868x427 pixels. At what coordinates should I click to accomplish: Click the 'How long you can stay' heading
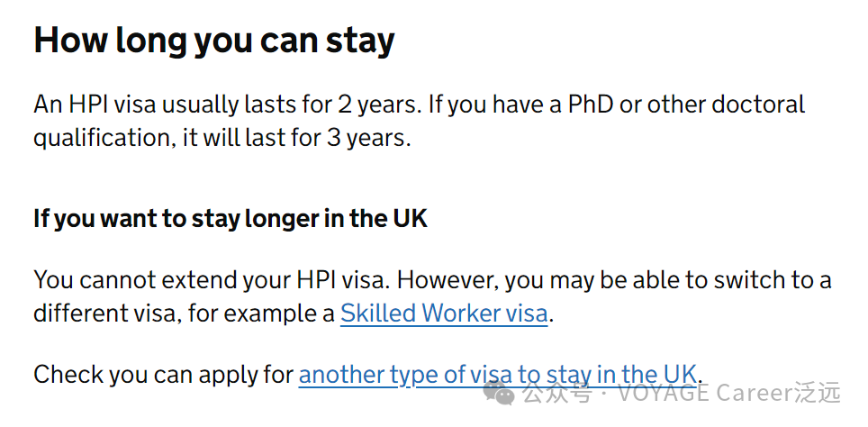pyautogui.click(x=214, y=41)
